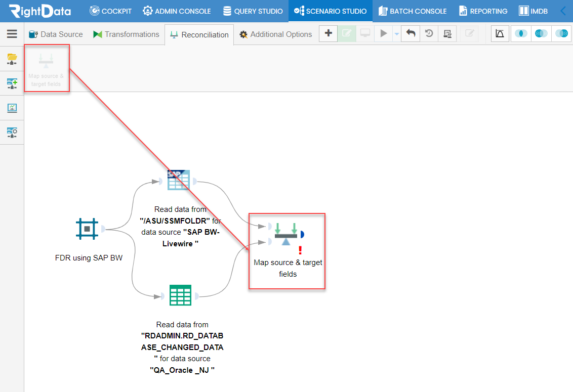Click the add scenario sidebar icon
The image size is (573, 392).
coord(12,83)
